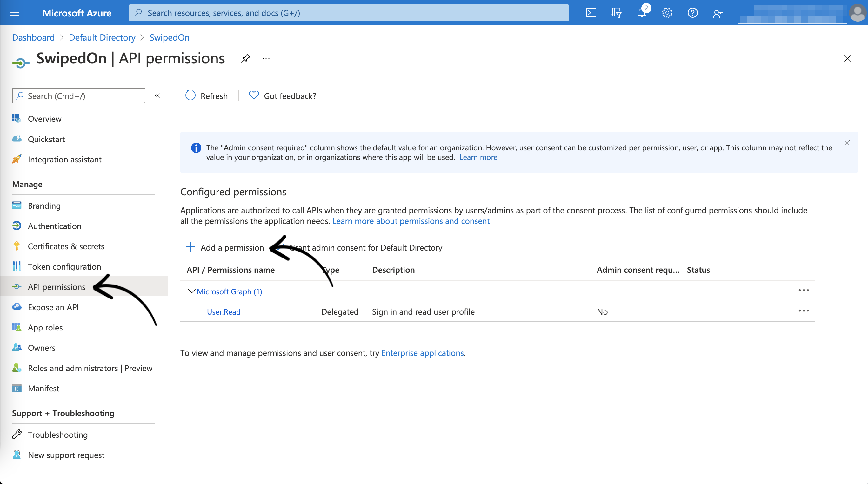
Task: Open Owners page
Action: (x=42, y=348)
